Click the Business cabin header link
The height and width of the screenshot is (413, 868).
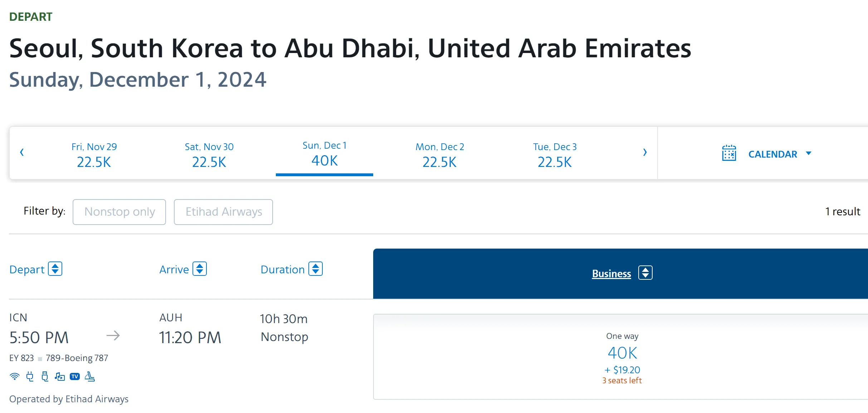point(611,273)
